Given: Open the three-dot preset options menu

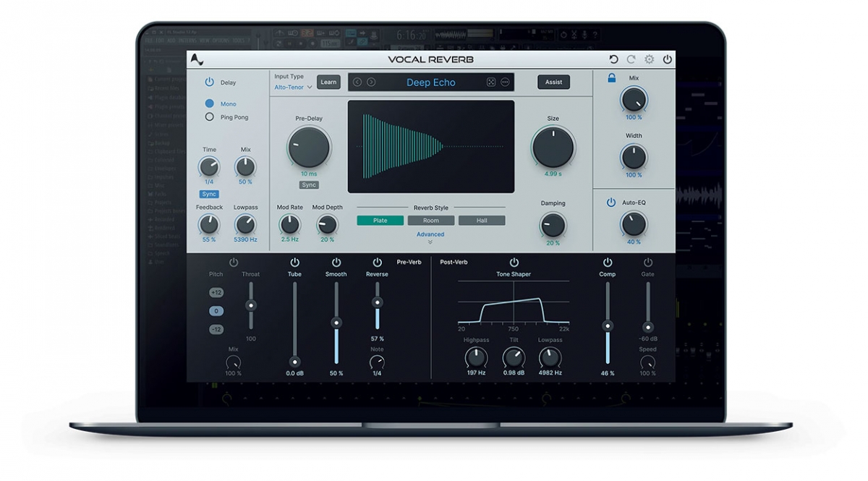Looking at the screenshot, I should click(x=505, y=82).
